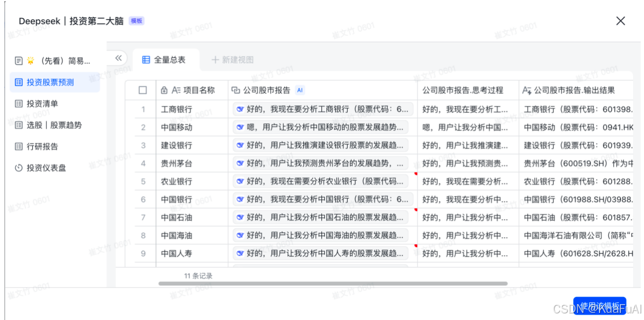Image resolution: width=644 pixels, height=320 pixels.
Task: Click the AI badge in 公司股市报告 header
Action: pyautogui.click(x=300, y=90)
